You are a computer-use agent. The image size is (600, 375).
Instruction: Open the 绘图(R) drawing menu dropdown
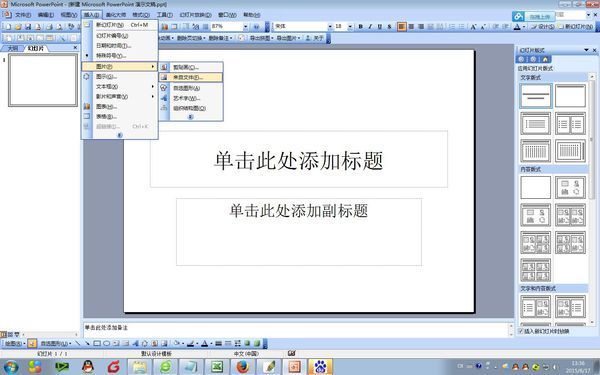pyautogui.click(x=15, y=343)
